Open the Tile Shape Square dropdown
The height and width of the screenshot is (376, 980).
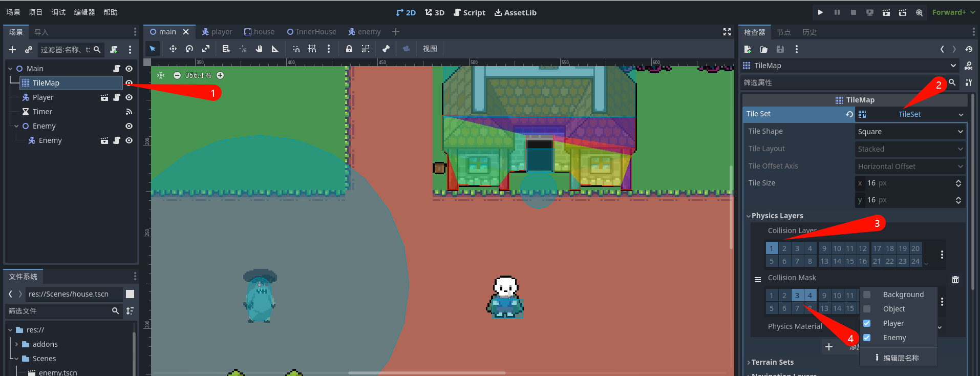(910, 132)
